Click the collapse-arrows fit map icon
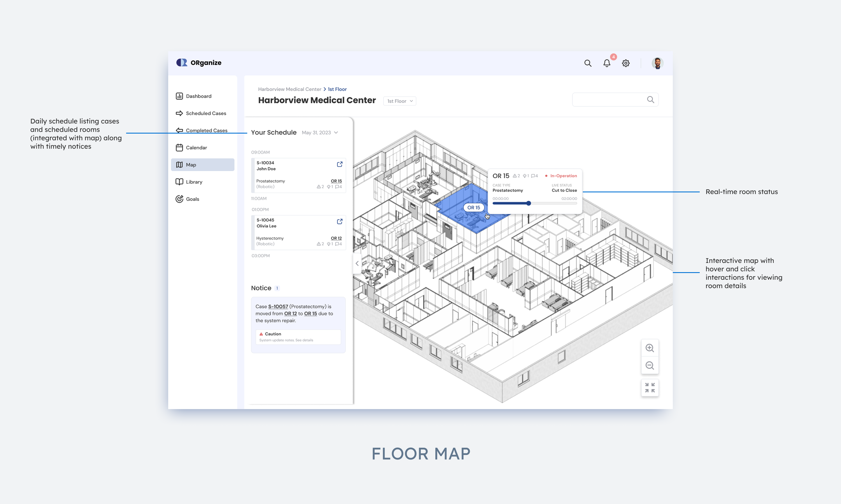841x504 pixels. (650, 388)
